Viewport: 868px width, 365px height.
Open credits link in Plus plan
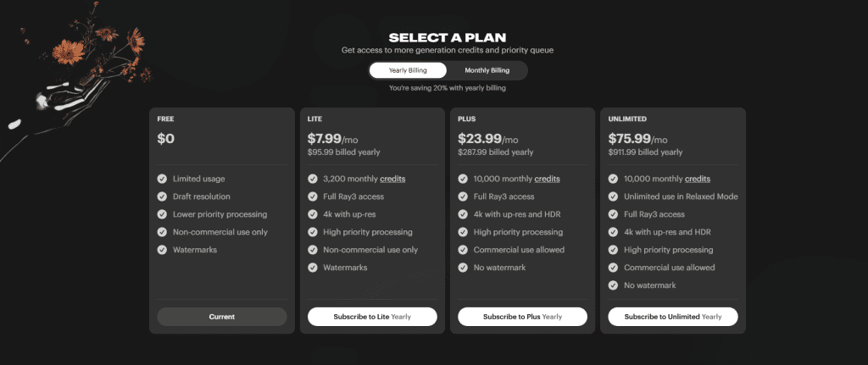tap(547, 179)
